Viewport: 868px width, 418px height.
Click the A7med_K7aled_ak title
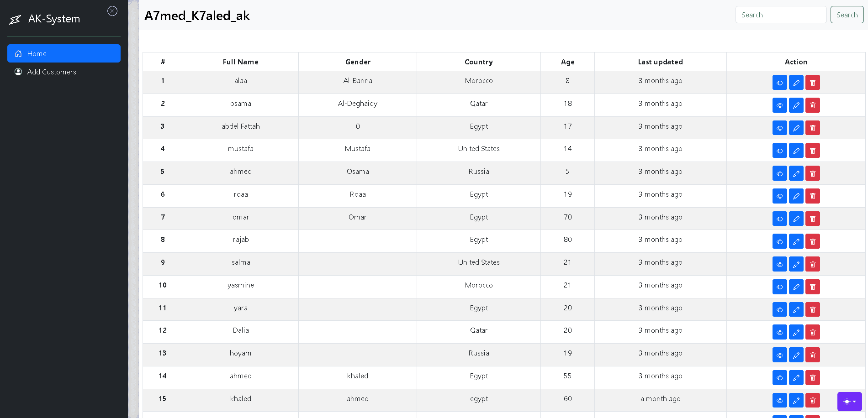click(197, 16)
